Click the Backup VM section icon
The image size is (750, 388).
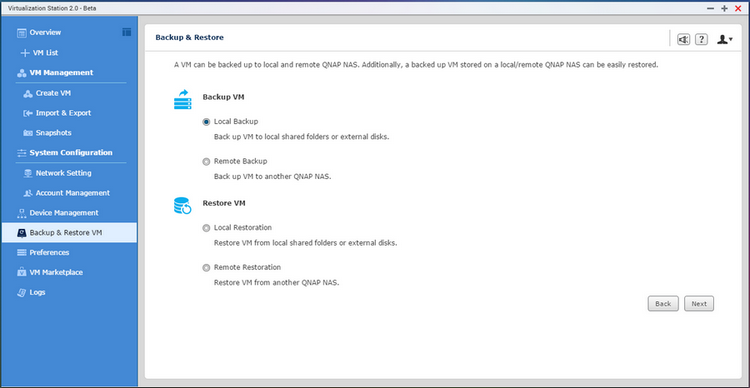tap(182, 100)
